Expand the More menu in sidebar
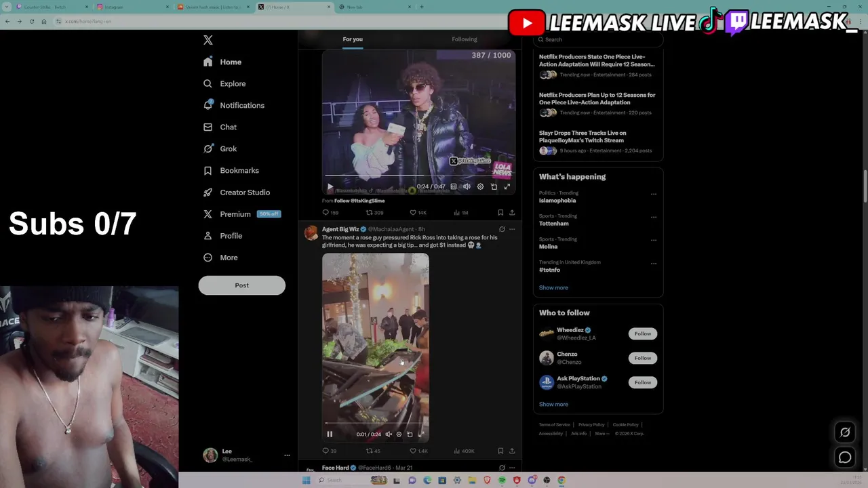868x488 pixels. point(220,257)
